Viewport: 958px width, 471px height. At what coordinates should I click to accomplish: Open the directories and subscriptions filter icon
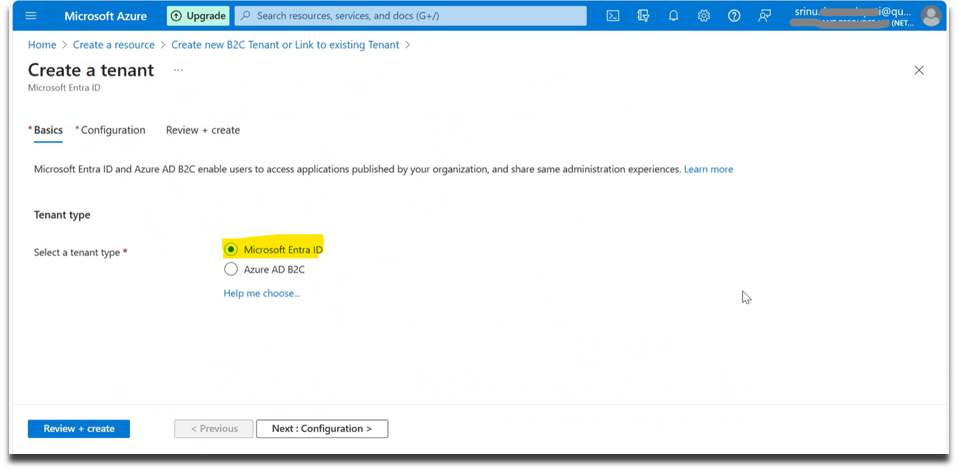[x=643, y=16]
